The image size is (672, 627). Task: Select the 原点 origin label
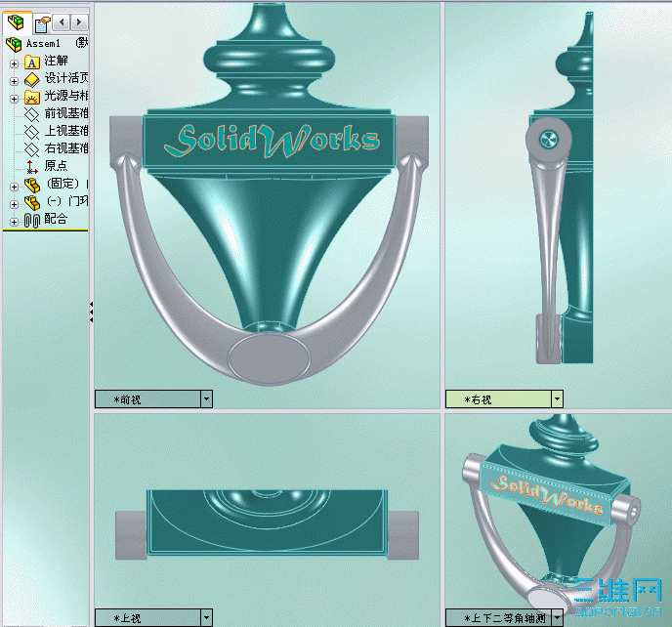(x=56, y=165)
